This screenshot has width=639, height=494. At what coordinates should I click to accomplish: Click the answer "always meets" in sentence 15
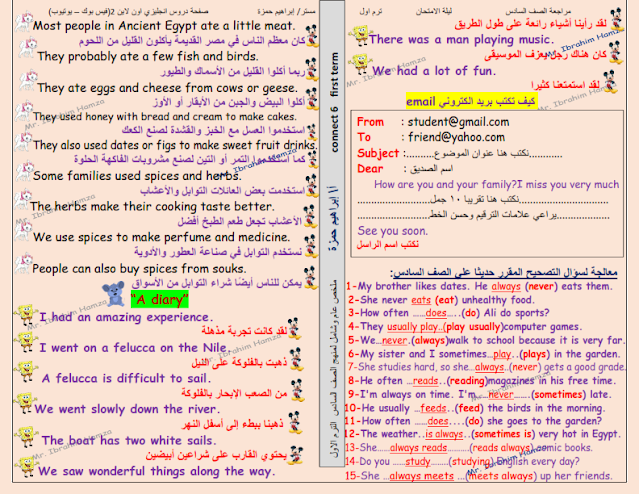(421, 476)
